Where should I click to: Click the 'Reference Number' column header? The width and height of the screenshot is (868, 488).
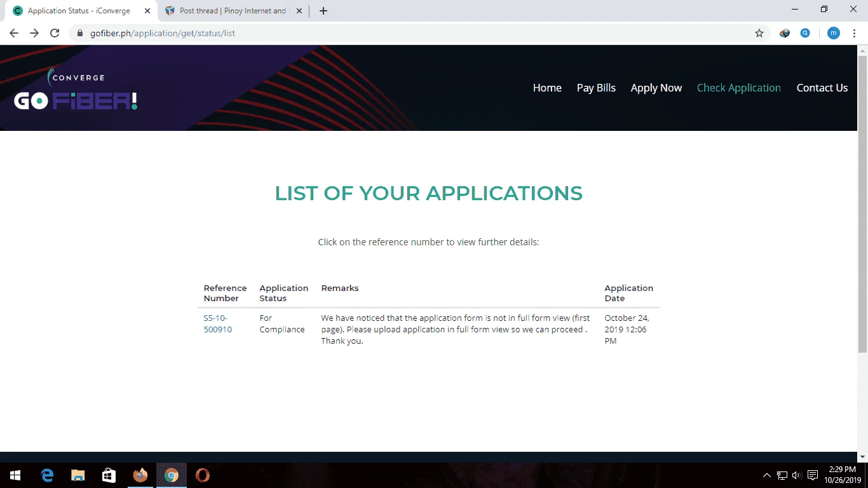click(225, 293)
